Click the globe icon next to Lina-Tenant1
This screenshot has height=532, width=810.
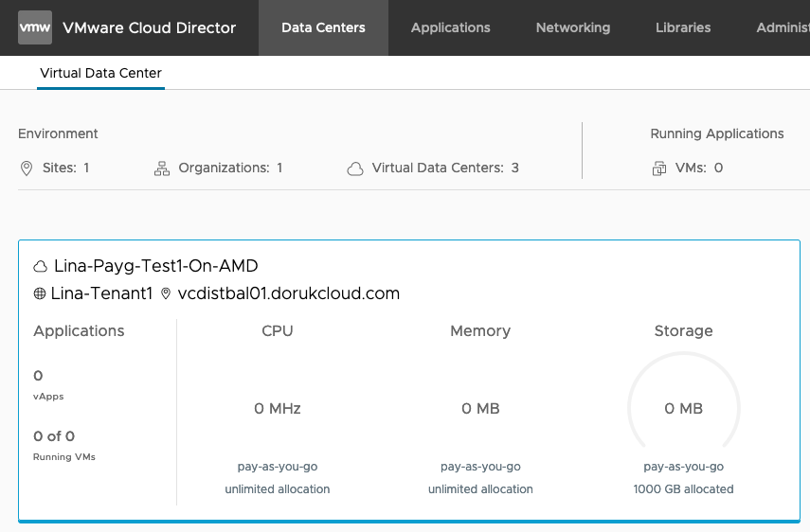pos(40,294)
